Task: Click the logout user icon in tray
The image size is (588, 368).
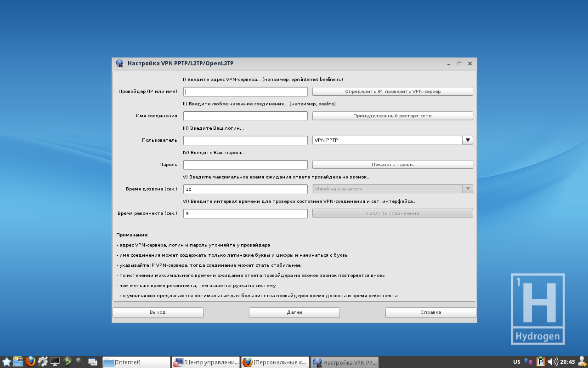Action: [582, 362]
